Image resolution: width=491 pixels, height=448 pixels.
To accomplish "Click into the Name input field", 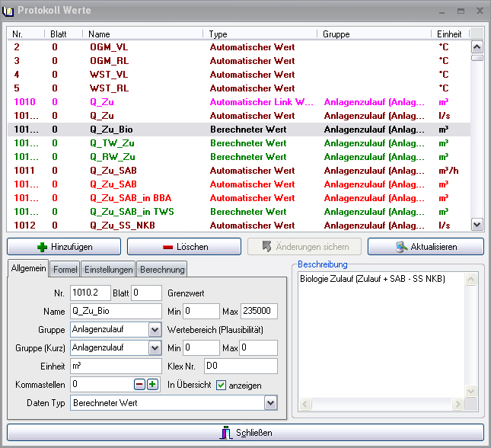I will tap(115, 311).
